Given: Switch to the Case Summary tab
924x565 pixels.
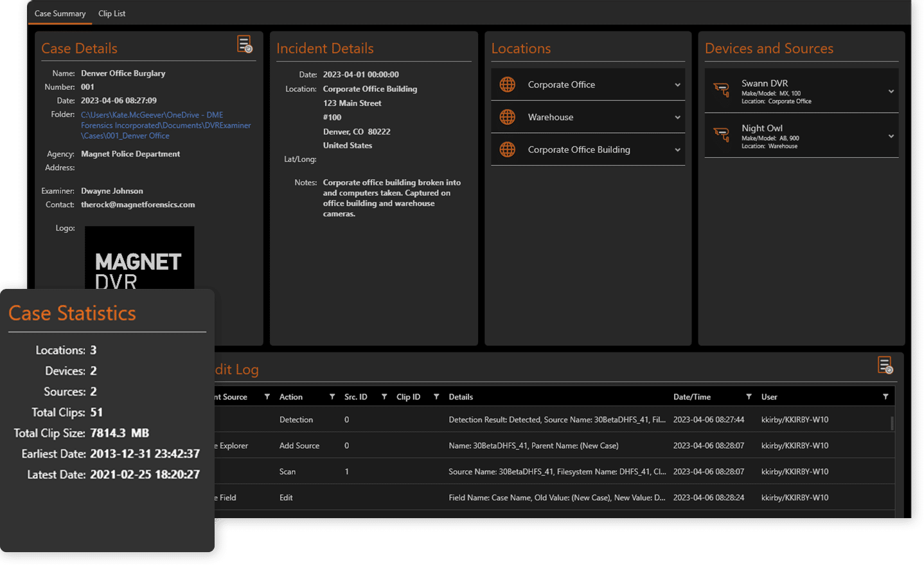Looking at the screenshot, I should coord(60,13).
